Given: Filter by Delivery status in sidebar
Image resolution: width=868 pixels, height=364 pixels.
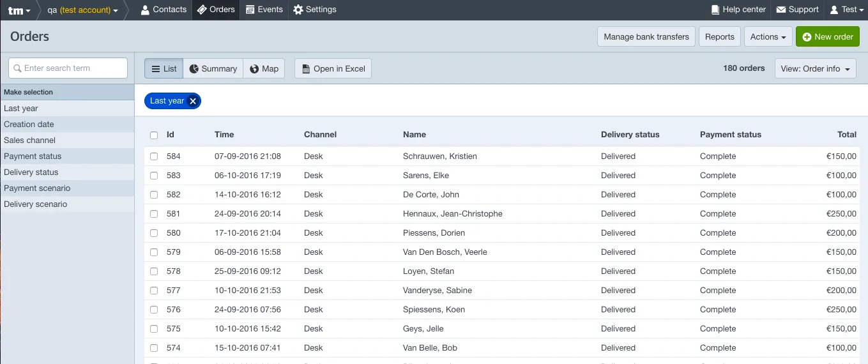Looking at the screenshot, I should (67, 172).
